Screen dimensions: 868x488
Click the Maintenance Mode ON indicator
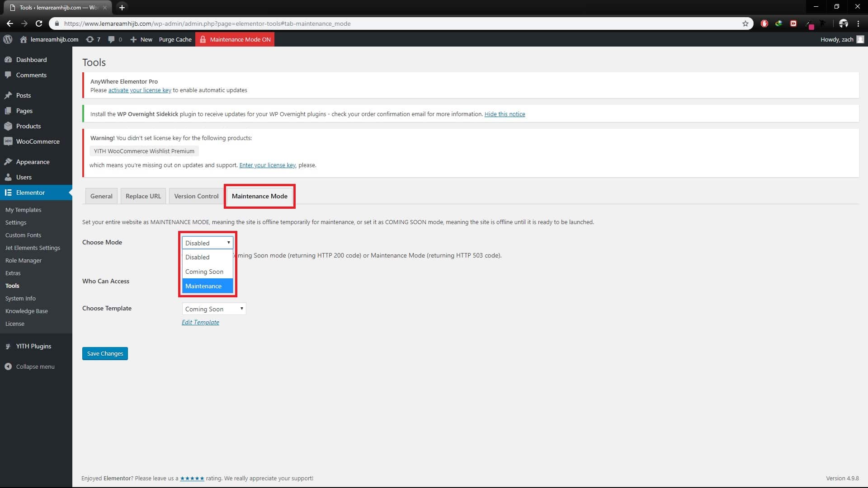pyautogui.click(x=235, y=39)
